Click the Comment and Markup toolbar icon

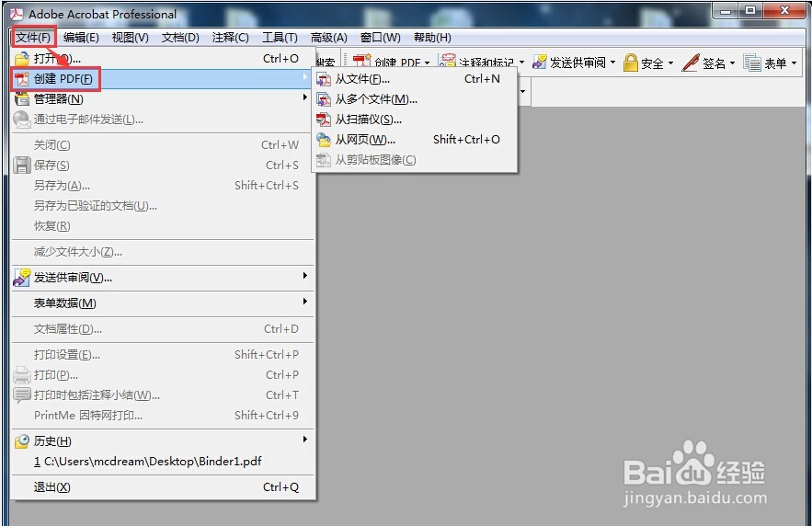447,62
